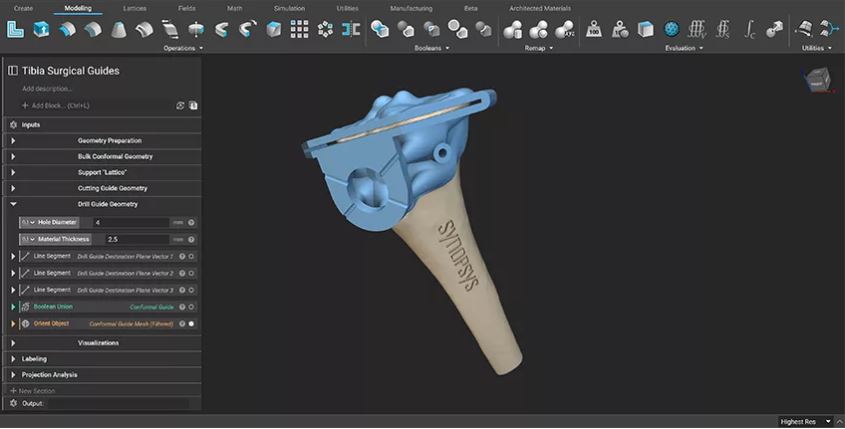Select the Offset L-shaped profile tool icon
This screenshot has width=845, height=429.
[x=15, y=29]
